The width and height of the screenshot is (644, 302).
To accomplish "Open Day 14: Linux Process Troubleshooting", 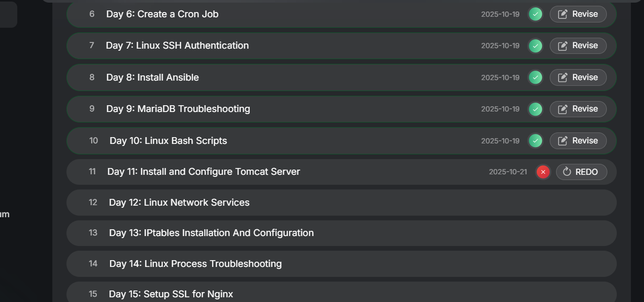I will 195,264.
